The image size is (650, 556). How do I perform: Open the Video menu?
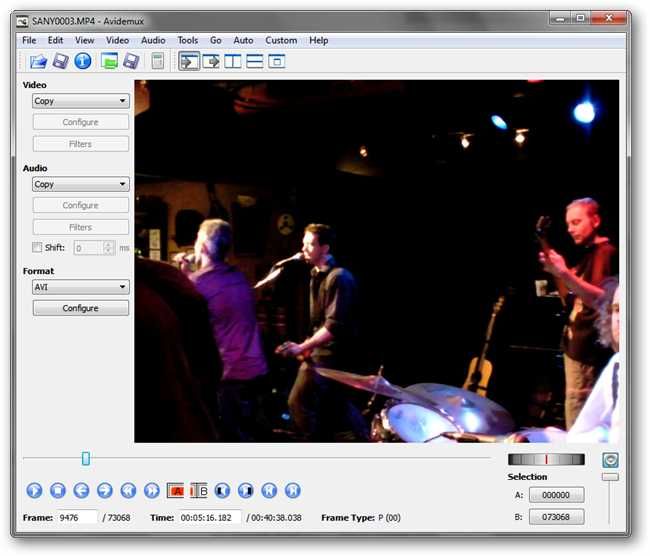tap(117, 40)
